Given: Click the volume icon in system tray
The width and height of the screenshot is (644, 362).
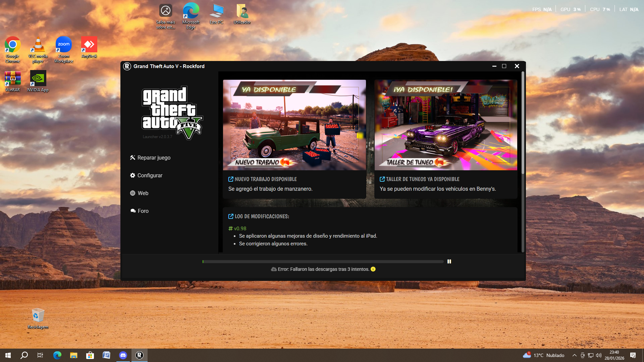Looking at the screenshot, I should click(599, 355).
